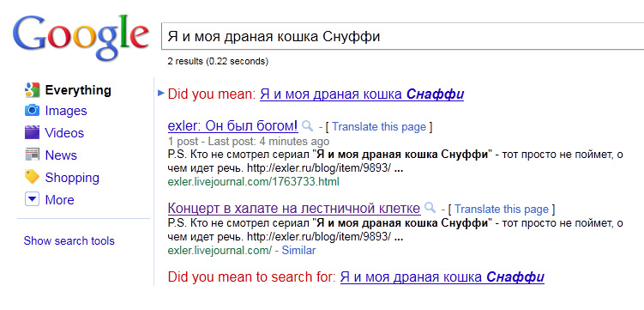Click the Similar link under second result
644x310 pixels.
[x=298, y=250]
